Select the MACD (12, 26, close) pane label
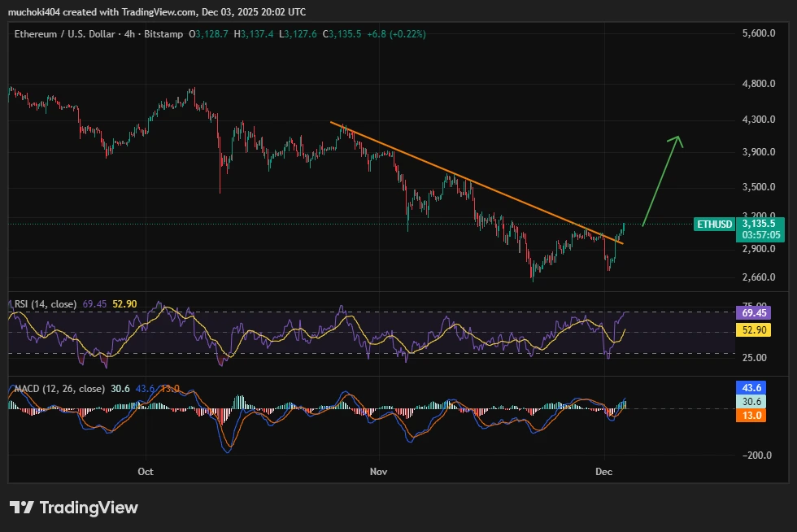This screenshot has height=532, width=797. click(x=59, y=389)
